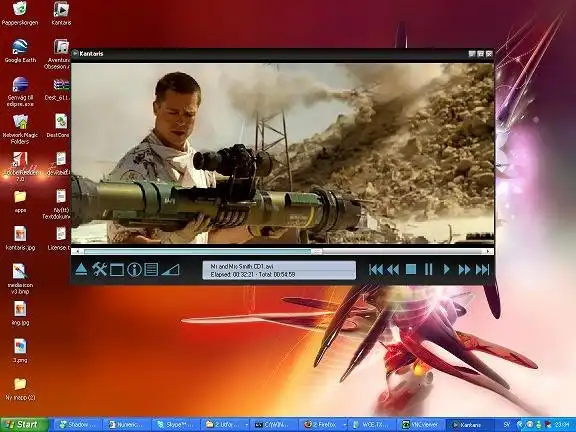This screenshot has height=432, width=576.
Task: Show media info with the circled i icon
Action: click(x=134, y=270)
